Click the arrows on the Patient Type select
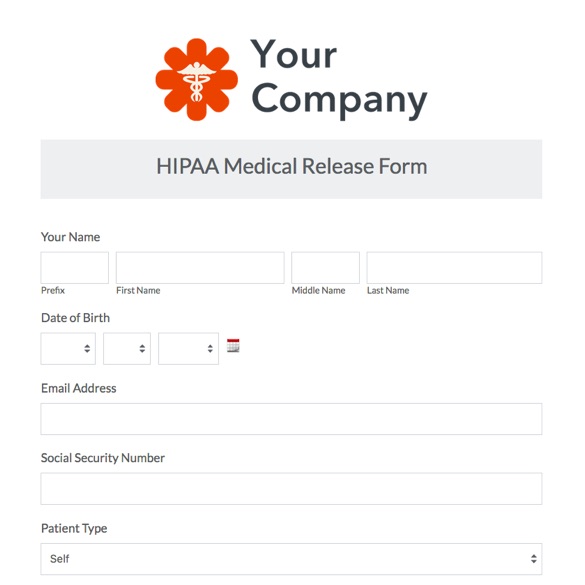This screenshot has width=585, height=585. point(534,559)
